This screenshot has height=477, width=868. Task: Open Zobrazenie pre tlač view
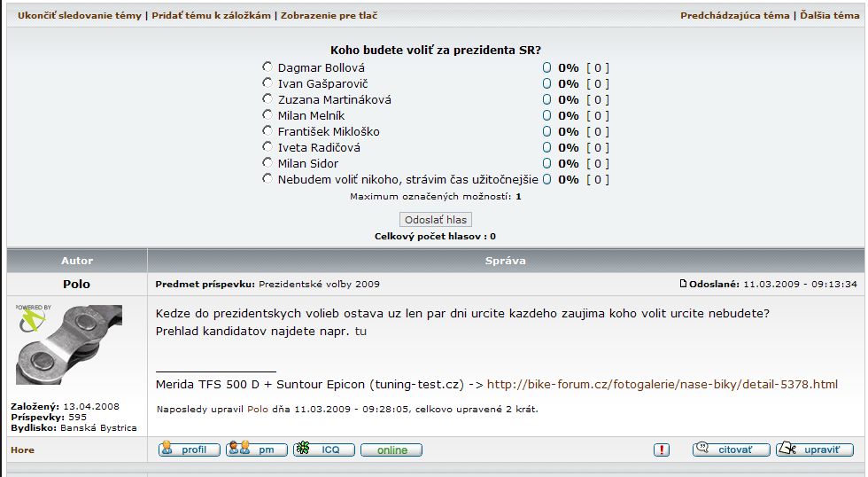[335, 16]
